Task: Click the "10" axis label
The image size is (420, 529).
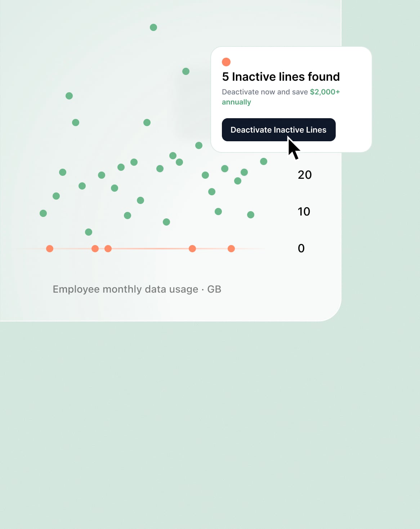Action: point(304,212)
